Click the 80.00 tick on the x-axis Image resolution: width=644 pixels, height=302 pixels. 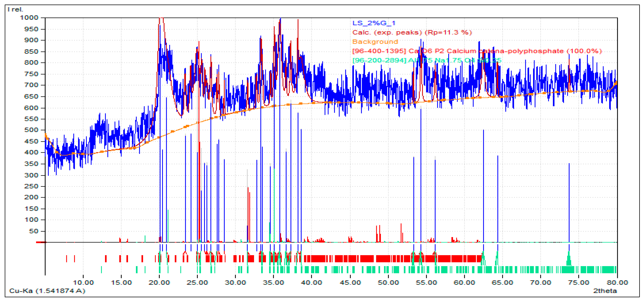coord(617,283)
